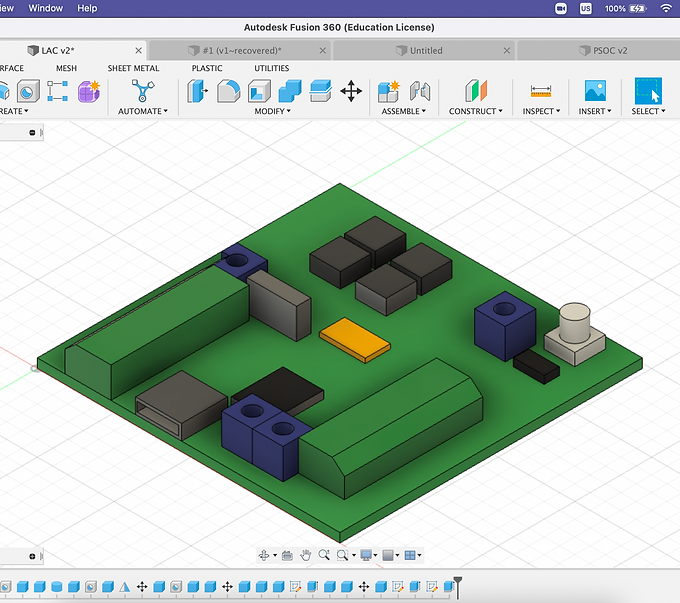Click the Zoom Window icon
The image size is (680, 603).
click(x=342, y=555)
